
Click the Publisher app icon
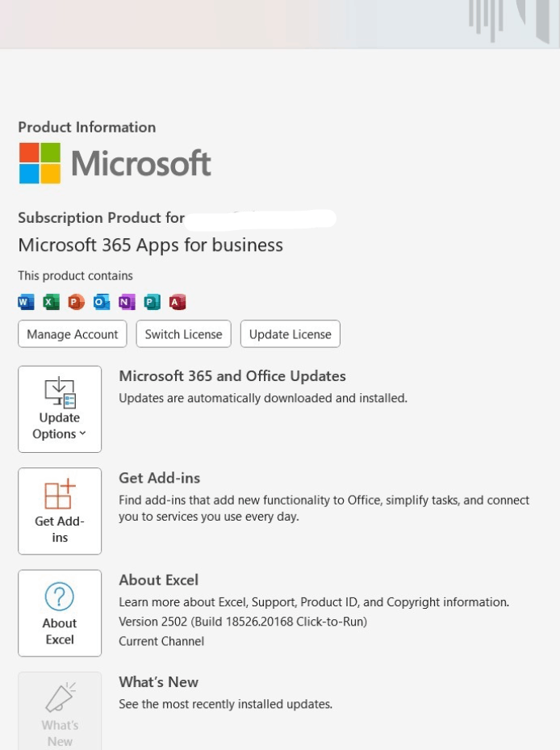[153, 301]
